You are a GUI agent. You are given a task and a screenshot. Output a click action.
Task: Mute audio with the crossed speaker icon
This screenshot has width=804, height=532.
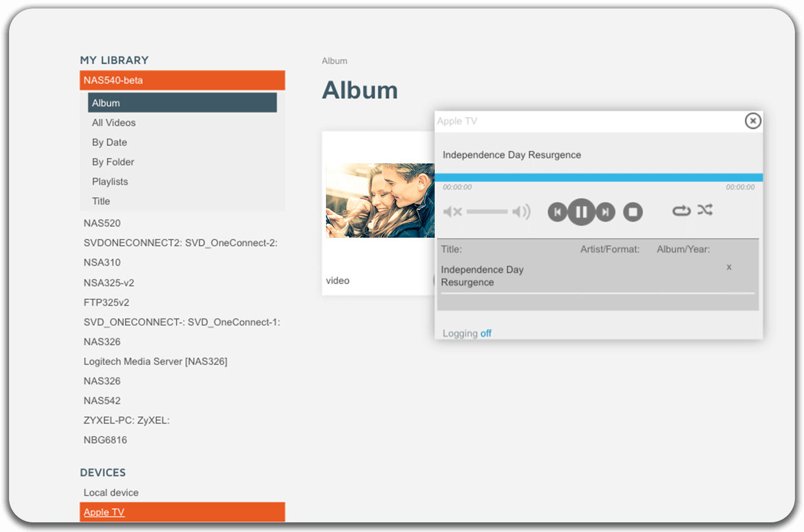[453, 212]
